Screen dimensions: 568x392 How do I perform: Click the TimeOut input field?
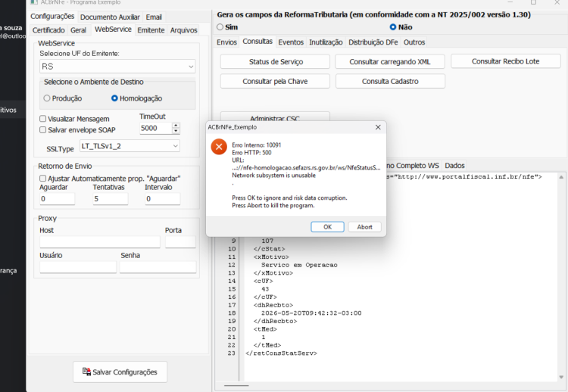[156, 128]
